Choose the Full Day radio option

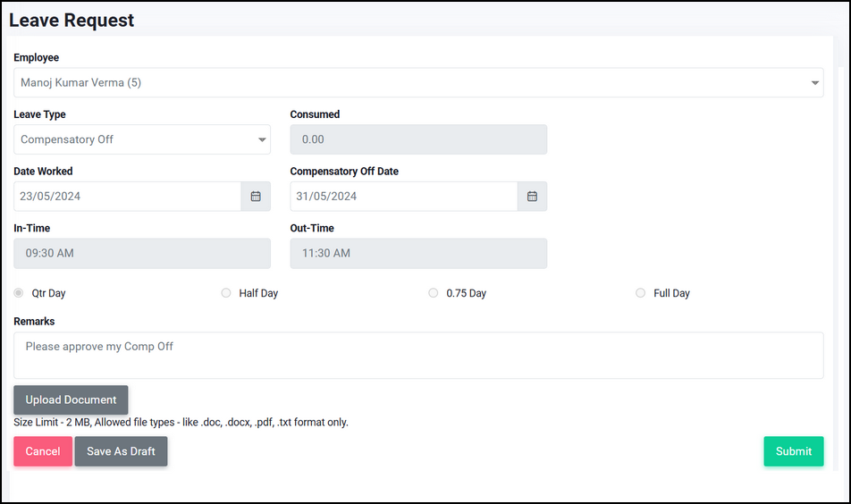point(640,293)
